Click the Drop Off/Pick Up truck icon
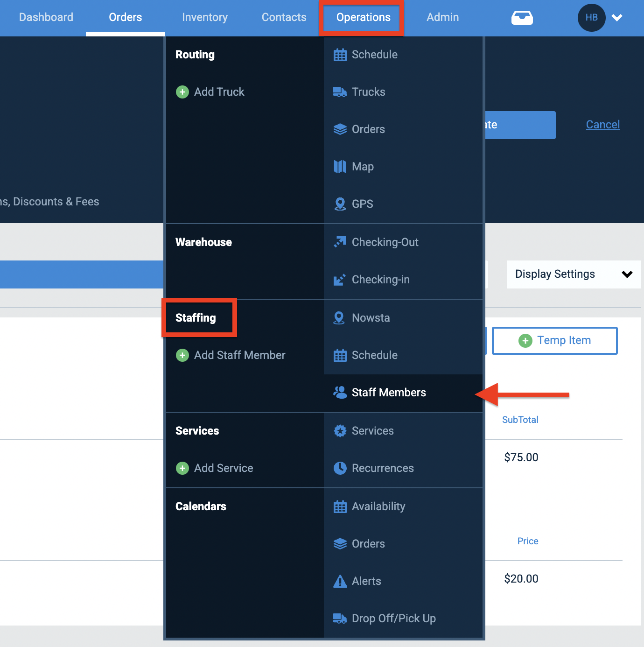The image size is (644, 647). point(340,619)
